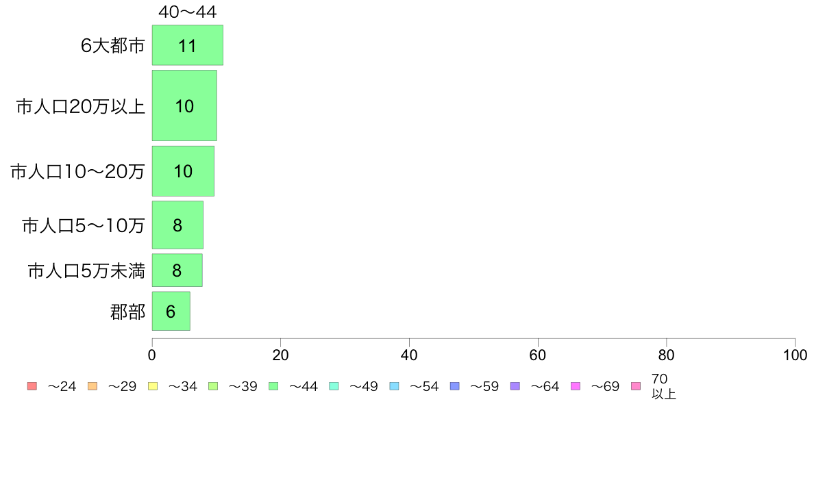Select the 市人口5万未満 bar

point(177,270)
